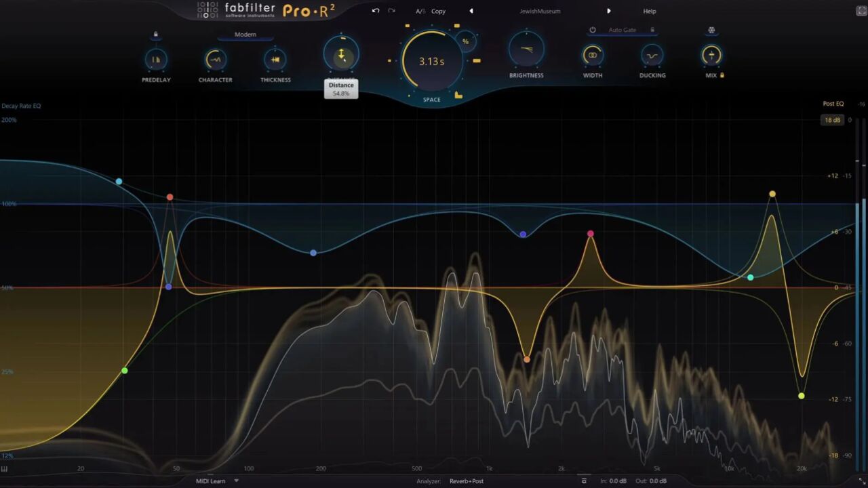
Task: Open the Modern character style dropdown
Action: pos(245,35)
